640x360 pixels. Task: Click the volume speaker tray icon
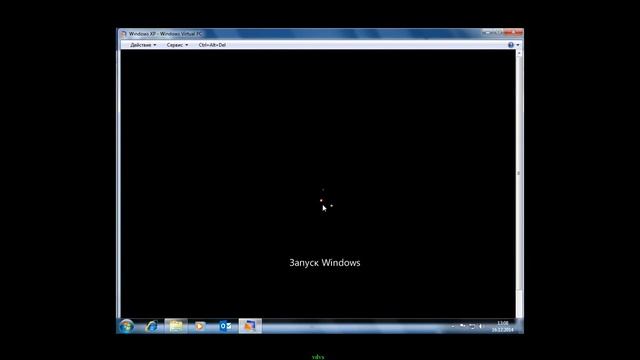pyautogui.click(x=480, y=326)
